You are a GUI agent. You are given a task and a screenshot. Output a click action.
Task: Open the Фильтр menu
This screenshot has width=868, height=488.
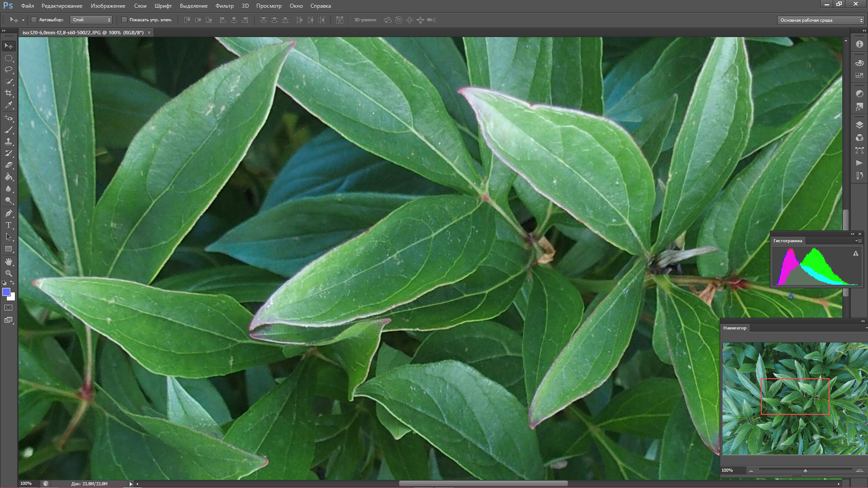pyautogui.click(x=224, y=6)
